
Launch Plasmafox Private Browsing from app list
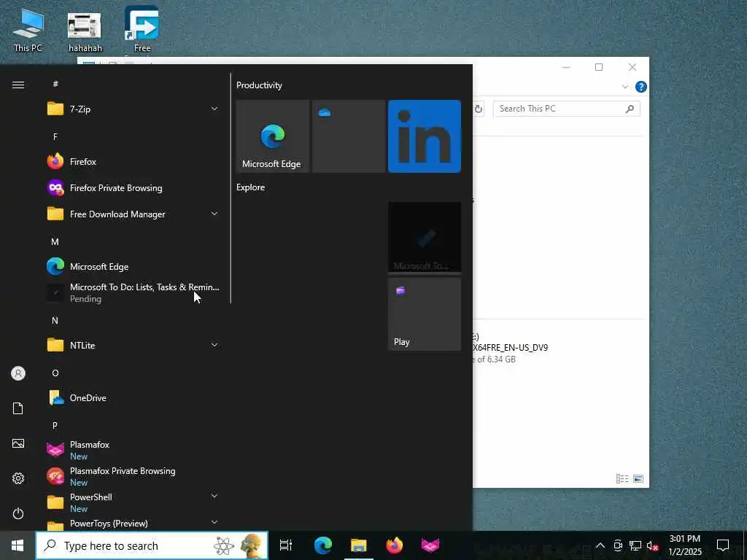click(x=133, y=476)
